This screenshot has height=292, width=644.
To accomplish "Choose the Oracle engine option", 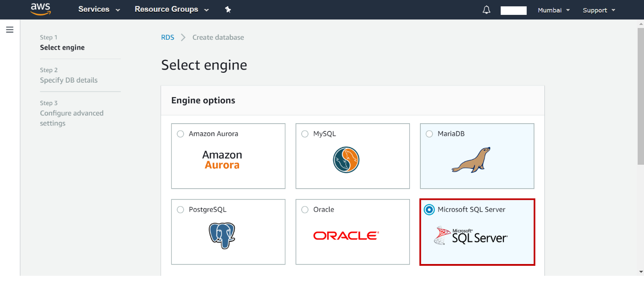I will (x=305, y=209).
